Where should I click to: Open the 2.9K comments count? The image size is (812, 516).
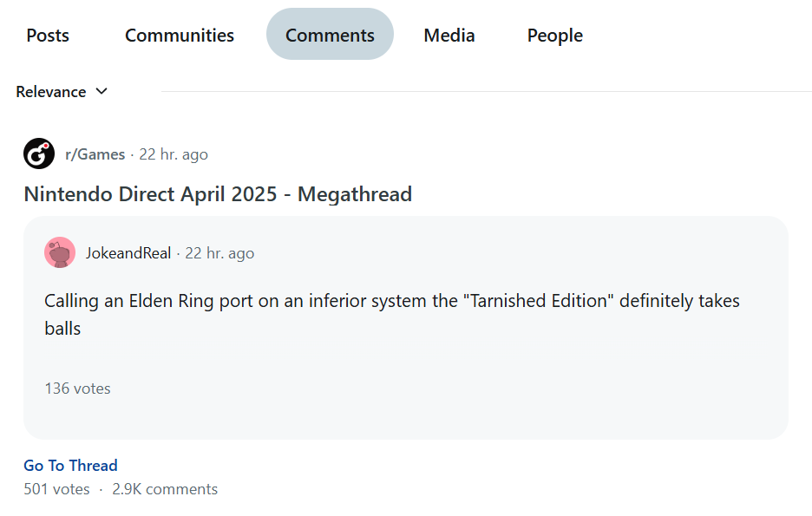click(x=165, y=489)
